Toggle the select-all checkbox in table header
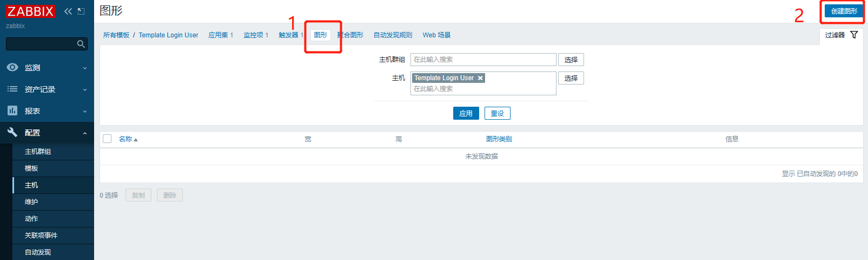The width and height of the screenshot is (868, 260). [x=107, y=139]
